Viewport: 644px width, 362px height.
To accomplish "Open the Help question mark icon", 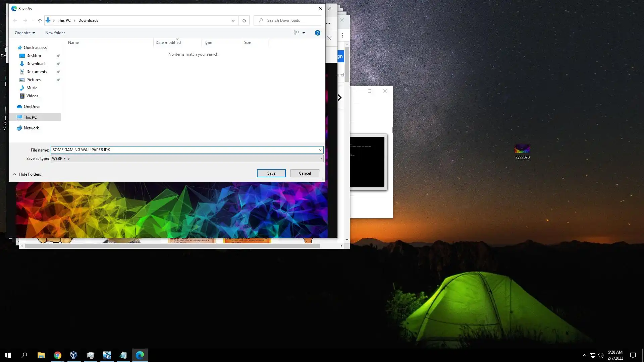I will coord(317,33).
